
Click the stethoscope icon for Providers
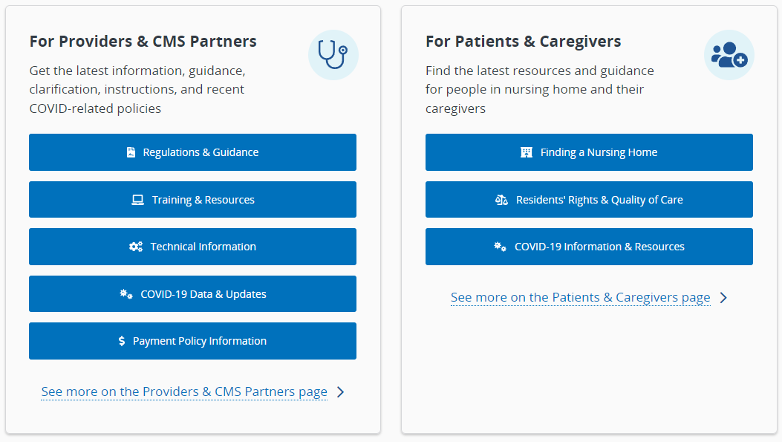(x=332, y=55)
